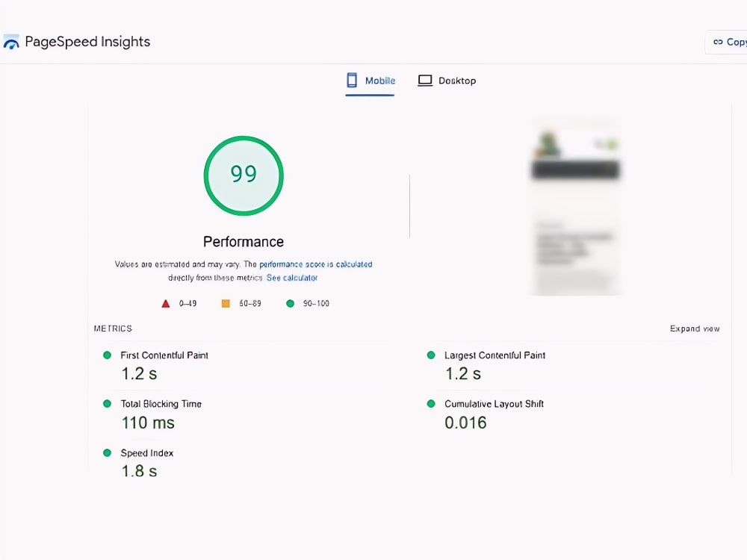Click green status dot beside Total Blocking Time
Viewport: 747px width, 560px height.
point(107,404)
